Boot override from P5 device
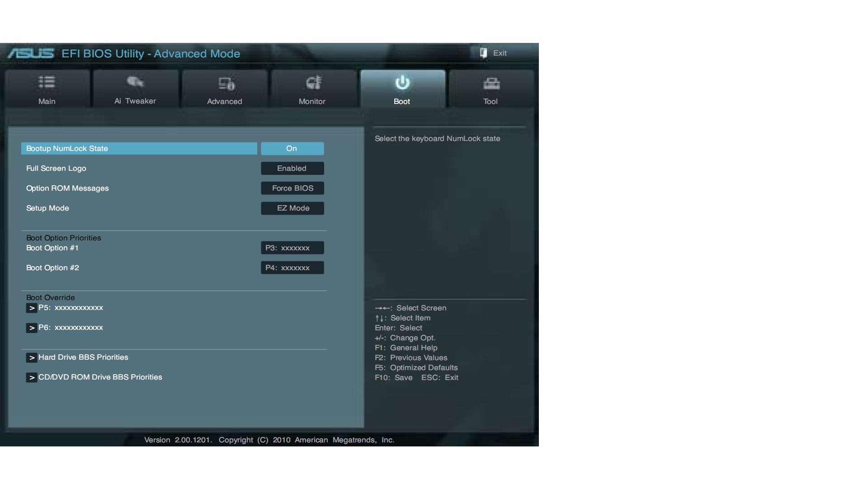The height and width of the screenshot is (488, 868). click(x=71, y=308)
